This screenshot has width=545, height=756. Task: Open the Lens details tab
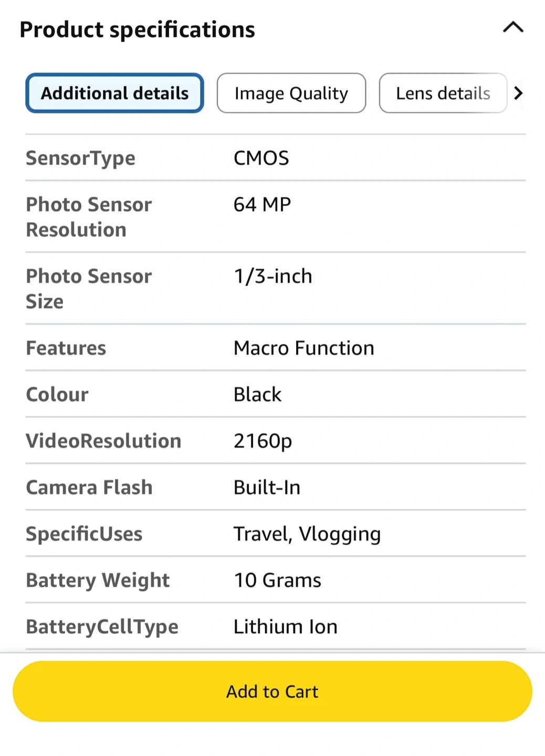[443, 93]
